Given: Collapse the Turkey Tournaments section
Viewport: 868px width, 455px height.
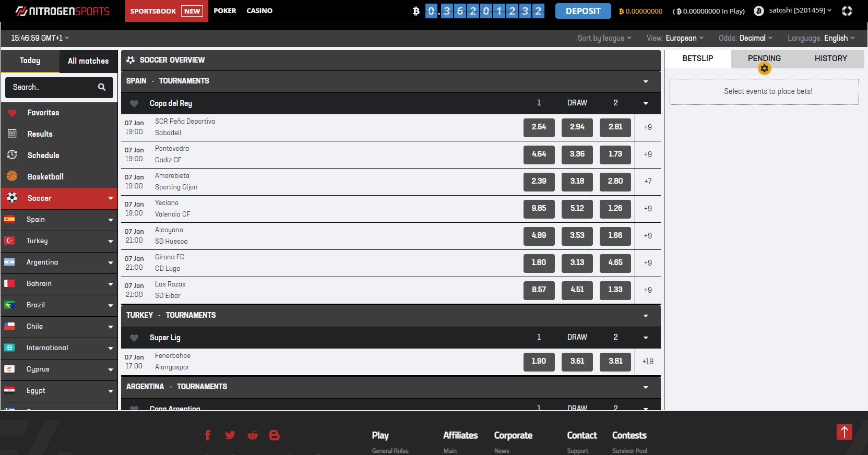Looking at the screenshot, I should point(646,316).
